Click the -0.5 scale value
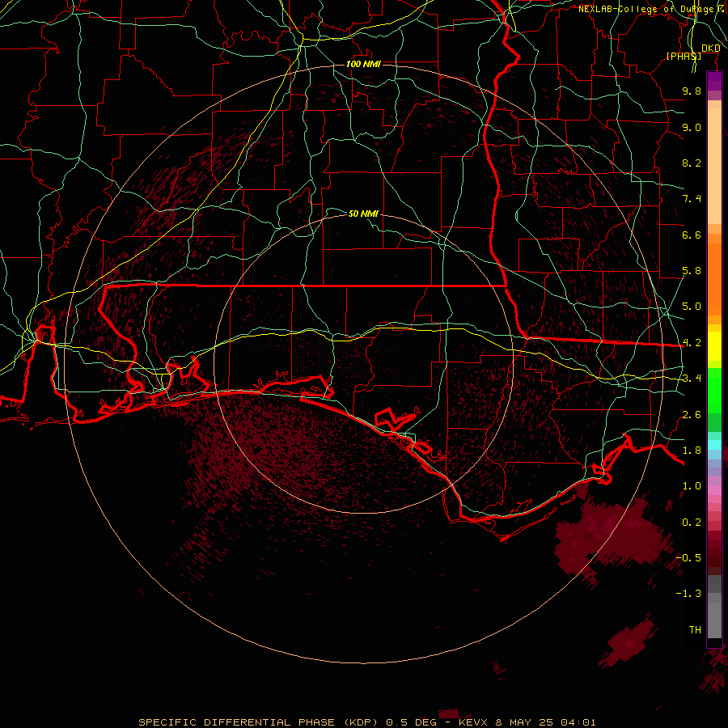The image size is (728, 728). click(688, 558)
